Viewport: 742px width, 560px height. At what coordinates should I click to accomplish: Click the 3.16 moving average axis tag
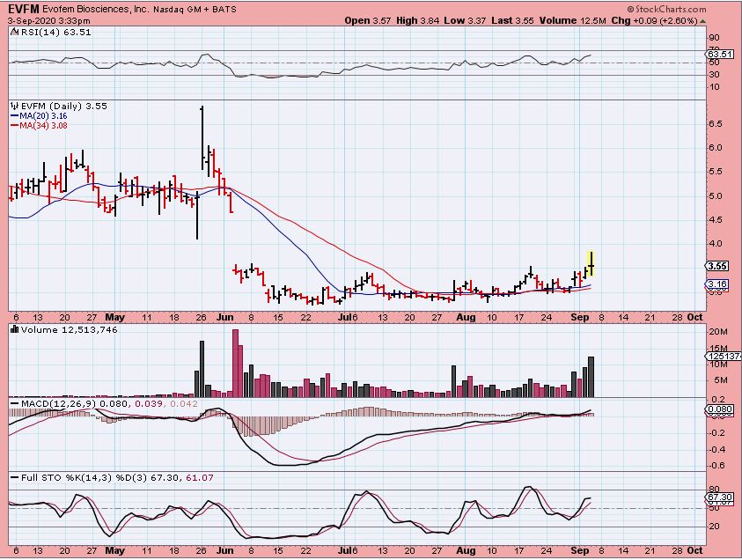coord(717,284)
